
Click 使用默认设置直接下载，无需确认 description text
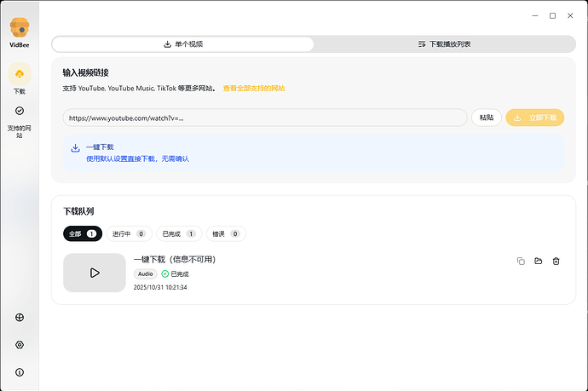(x=137, y=159)
